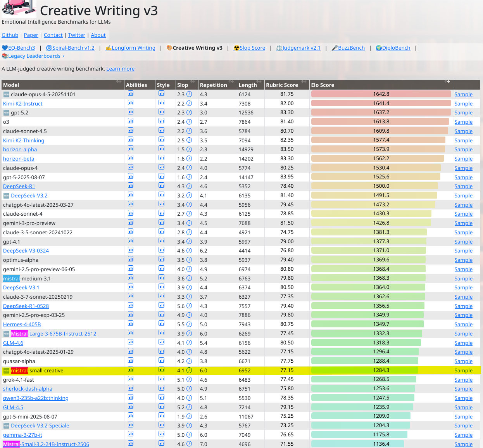Open Style chart icon for DeepSeek-R1
This screenshot has height=448, width=483.
point(161,185)
